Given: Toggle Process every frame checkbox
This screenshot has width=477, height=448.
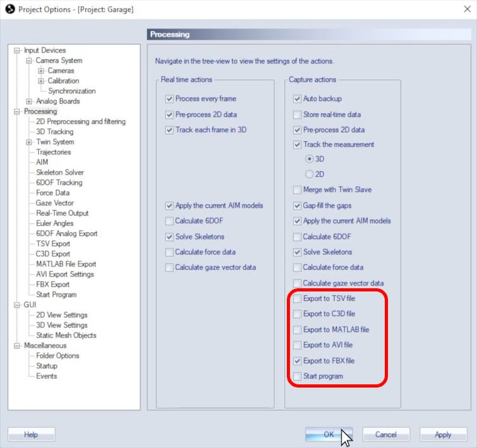Looking at the screenshot, I should [x=169, y=99].
